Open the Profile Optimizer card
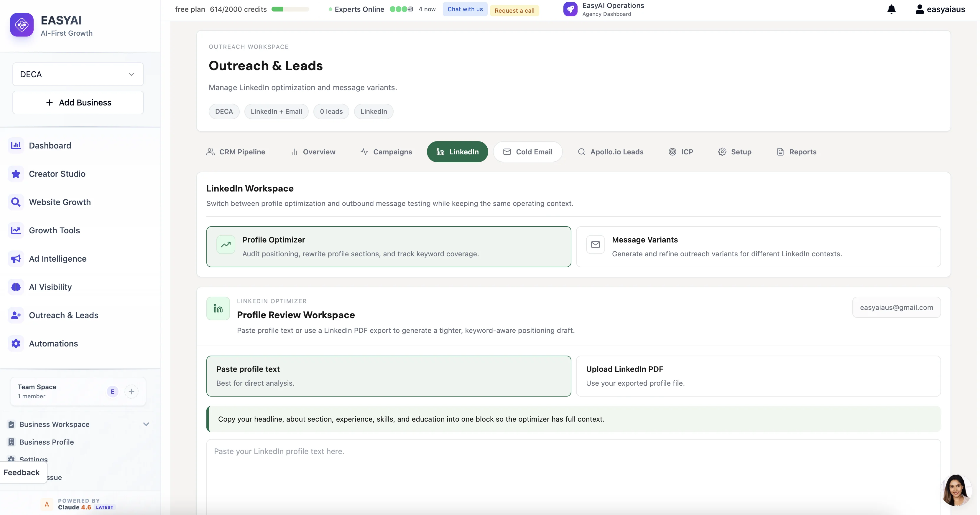This screenshot has height=515, width=980. click(x=388, y=246)
